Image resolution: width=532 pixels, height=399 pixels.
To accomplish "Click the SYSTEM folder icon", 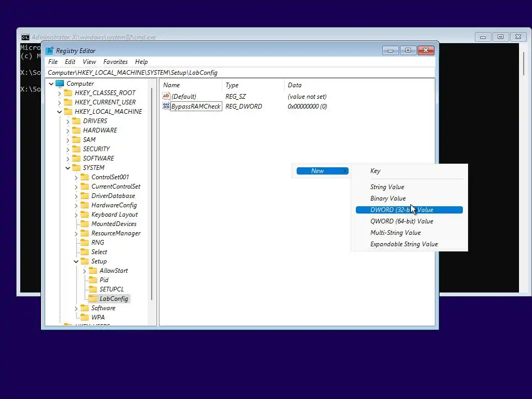I will 77,168.
